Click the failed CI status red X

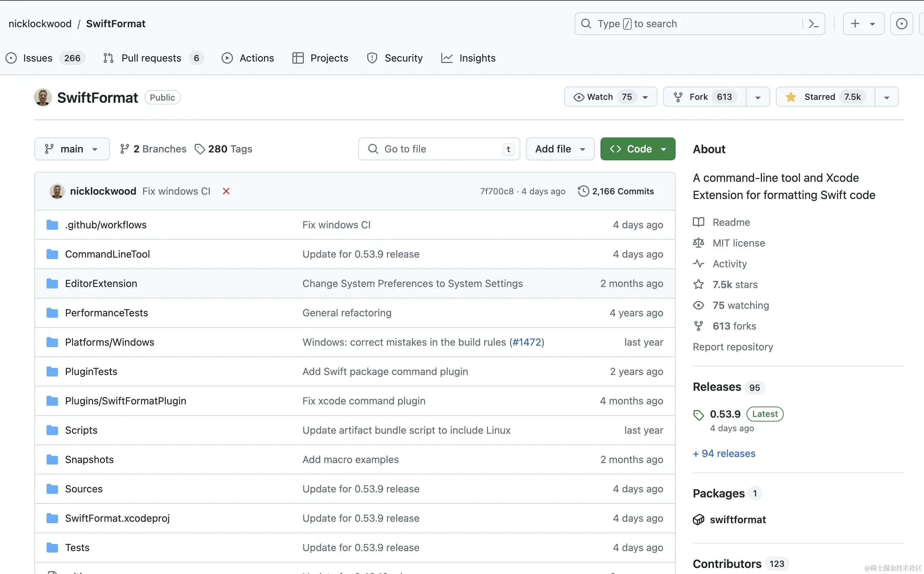coord(226,191)
